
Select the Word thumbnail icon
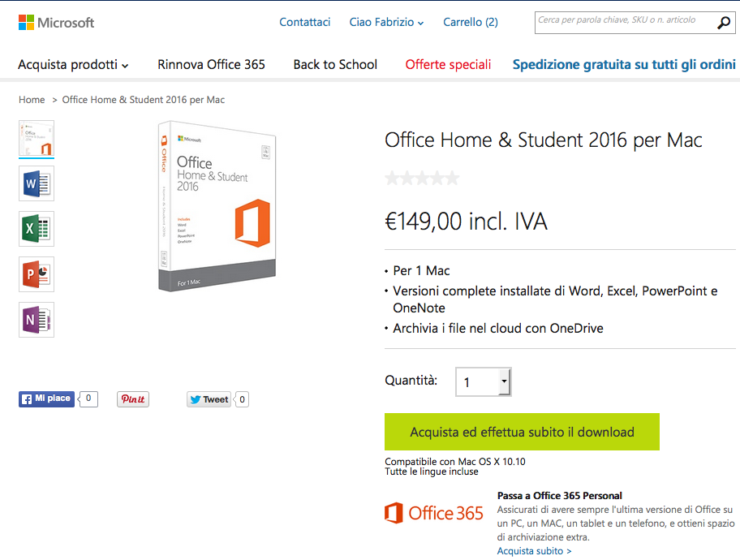(x=37, y=184)
